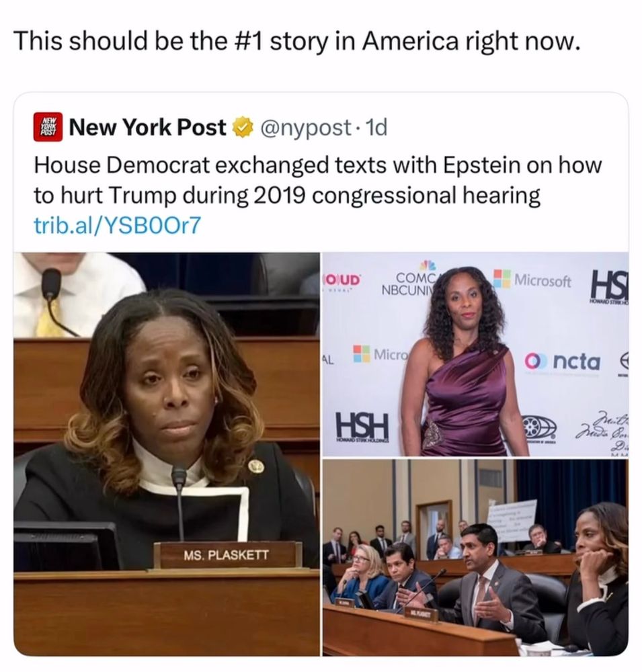Open the 1d timestamp of quoted post
The width and height of the screenshot is (642, 672).
pyautogui.click(x=375, y=127)
